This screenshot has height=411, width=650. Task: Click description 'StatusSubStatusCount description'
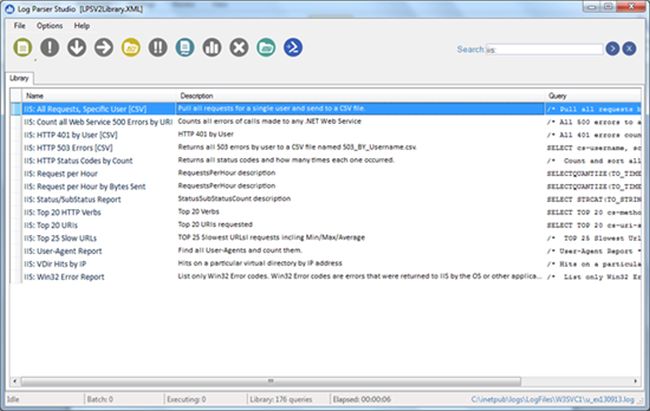234,198
